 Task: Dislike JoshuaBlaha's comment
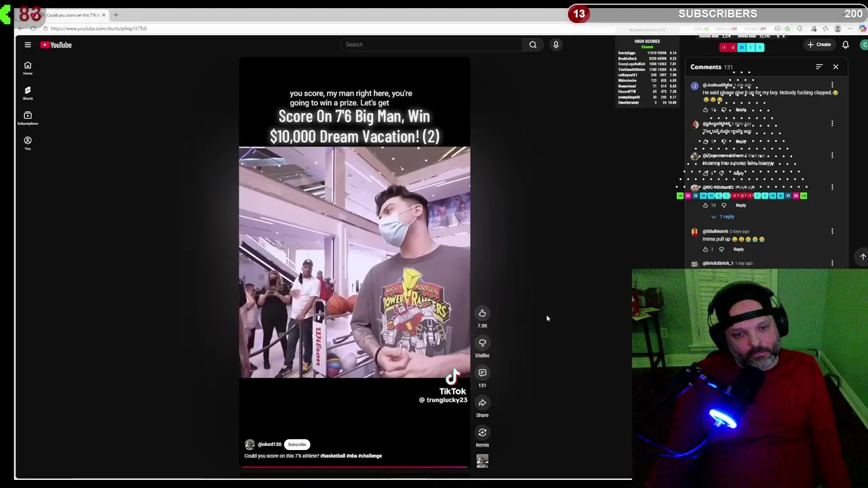[724, 110]
